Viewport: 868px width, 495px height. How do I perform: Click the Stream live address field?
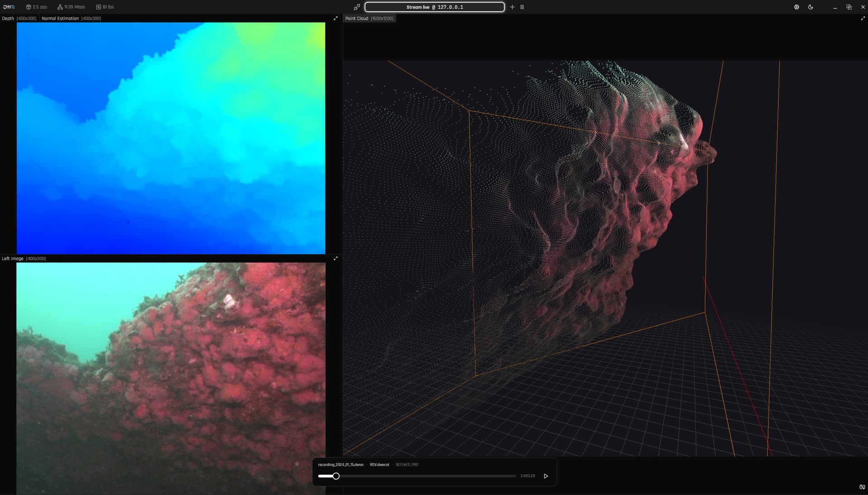pos(434,7)
